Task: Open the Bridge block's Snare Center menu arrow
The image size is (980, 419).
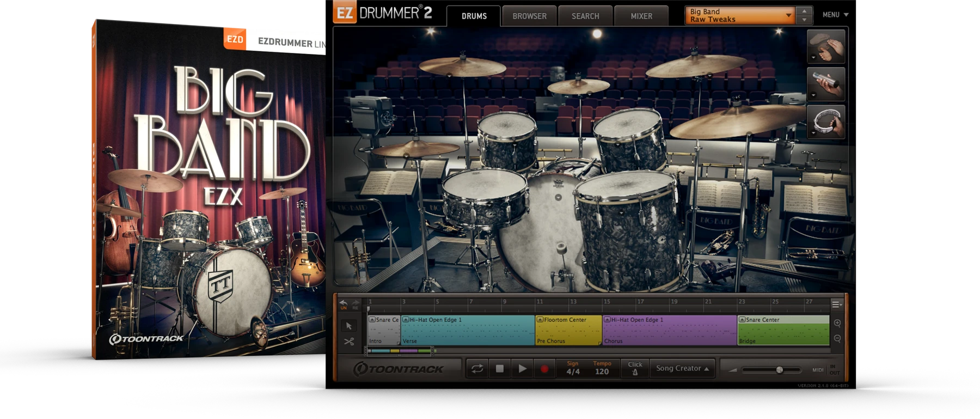Action: tap(742, 320)
